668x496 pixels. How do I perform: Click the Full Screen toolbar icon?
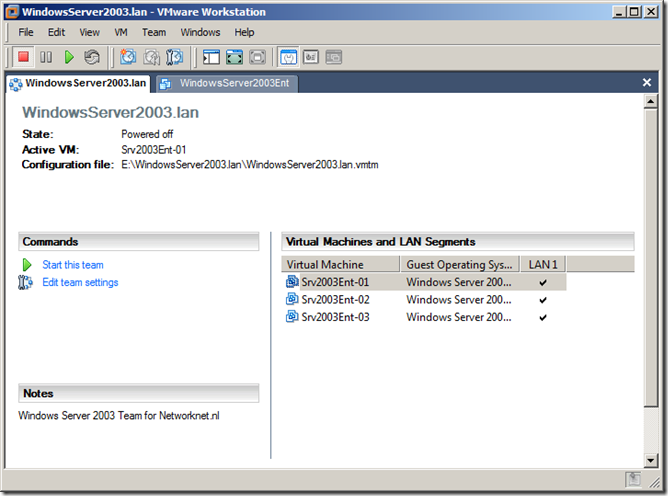coord(234,57)
